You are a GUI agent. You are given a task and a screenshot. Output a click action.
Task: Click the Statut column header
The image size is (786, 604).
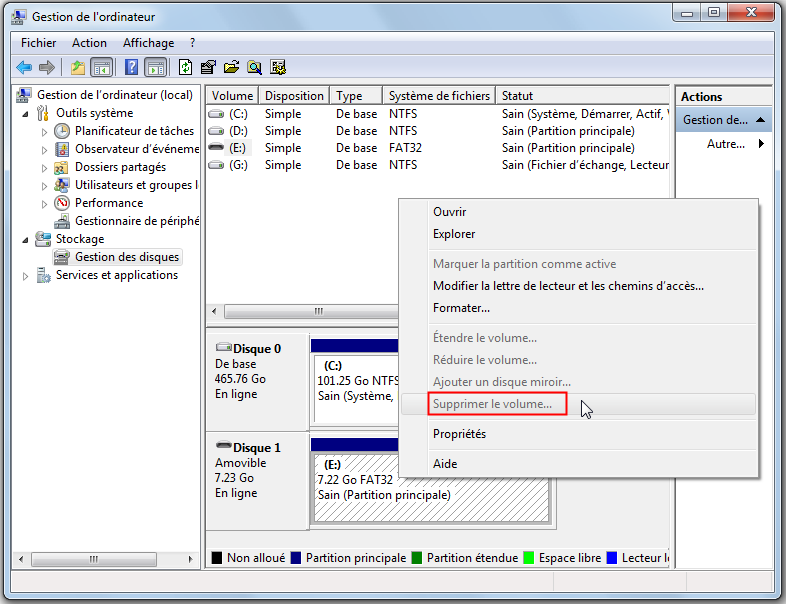tap(582, 95)
